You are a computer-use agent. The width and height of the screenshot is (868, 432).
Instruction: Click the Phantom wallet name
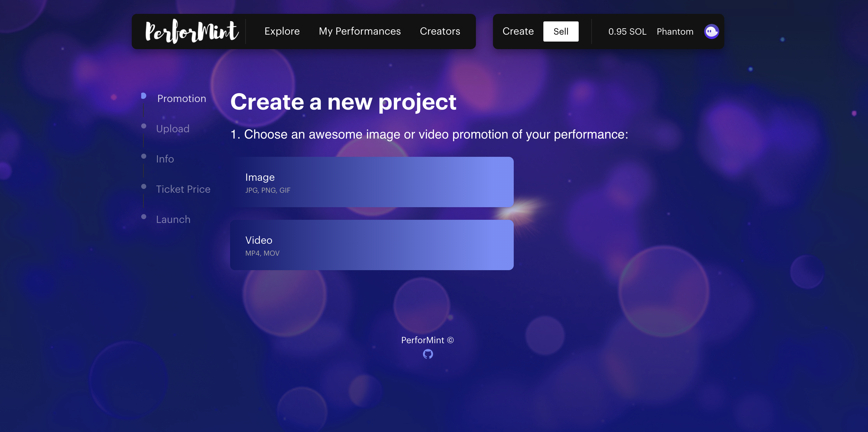[x=674, y=32]
